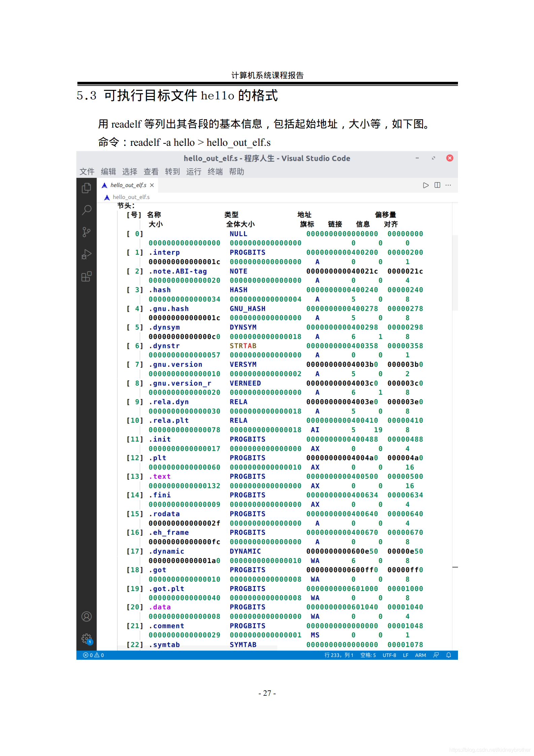Change language mode ARM
This screenshot has width=534, height=756.
(421, 655)
